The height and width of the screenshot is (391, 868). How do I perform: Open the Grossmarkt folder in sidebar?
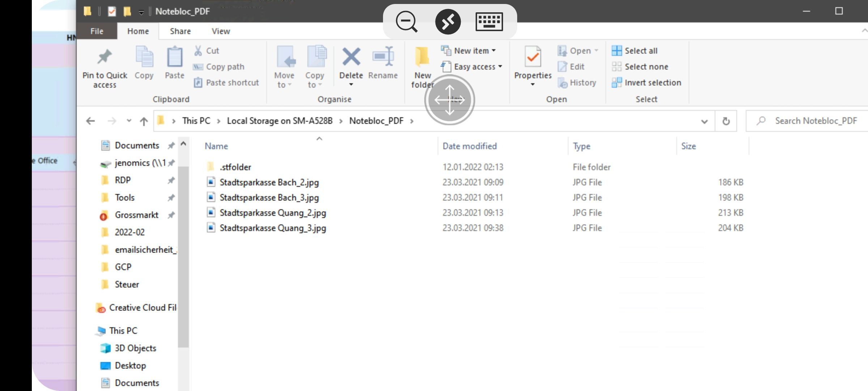tap(136, 215)
